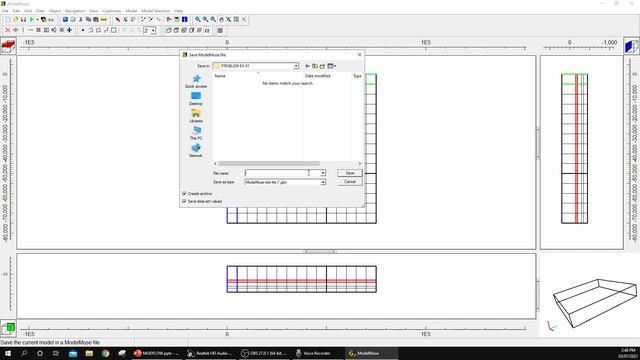Click the yellow ruler measure tool icon
This screenshot has height=360, width=640.
tap(104, 19)
